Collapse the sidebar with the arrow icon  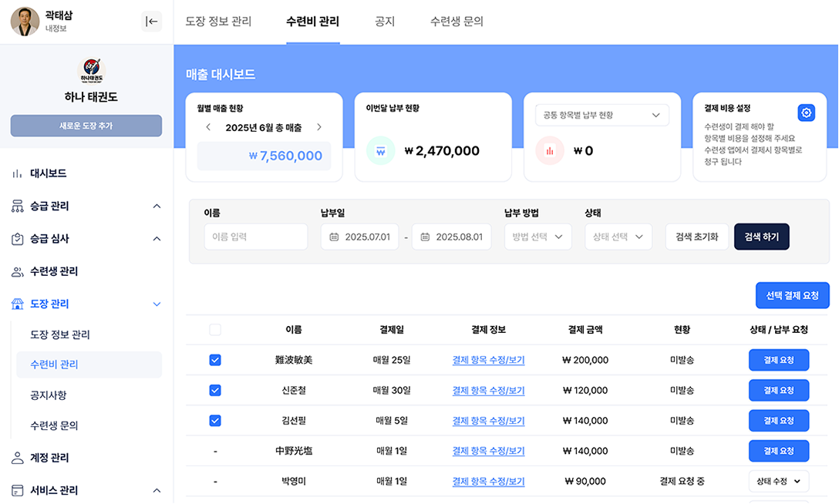click(x=151, y=22)
